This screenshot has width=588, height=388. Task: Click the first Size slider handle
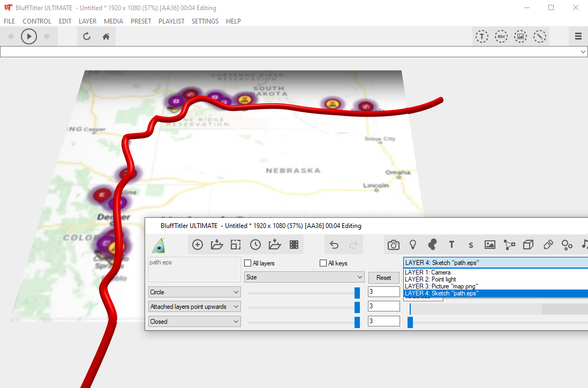point(357,292)
